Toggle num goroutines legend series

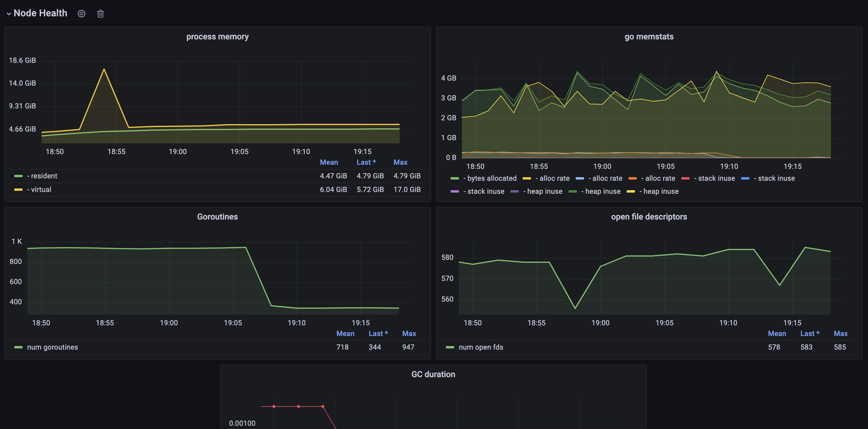52,347
